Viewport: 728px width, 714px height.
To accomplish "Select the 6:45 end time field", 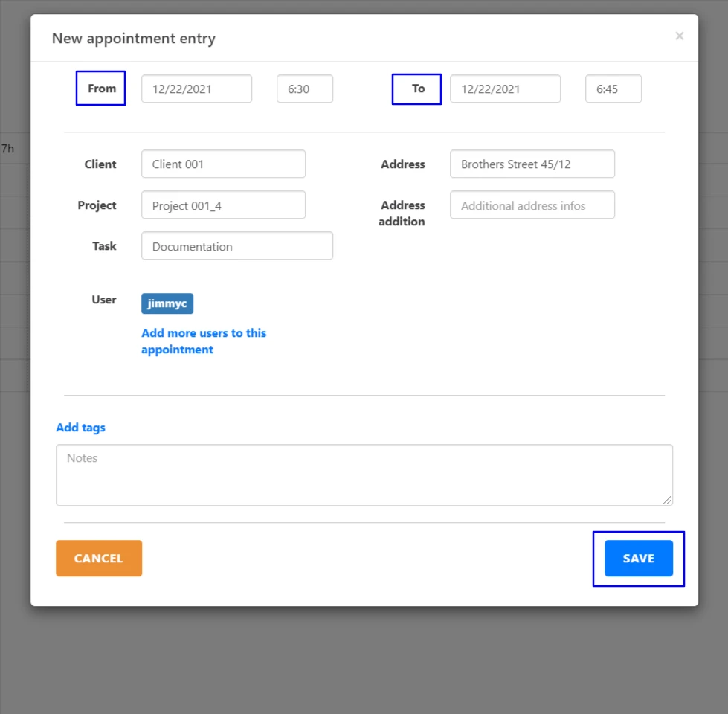I will [613, 88].
